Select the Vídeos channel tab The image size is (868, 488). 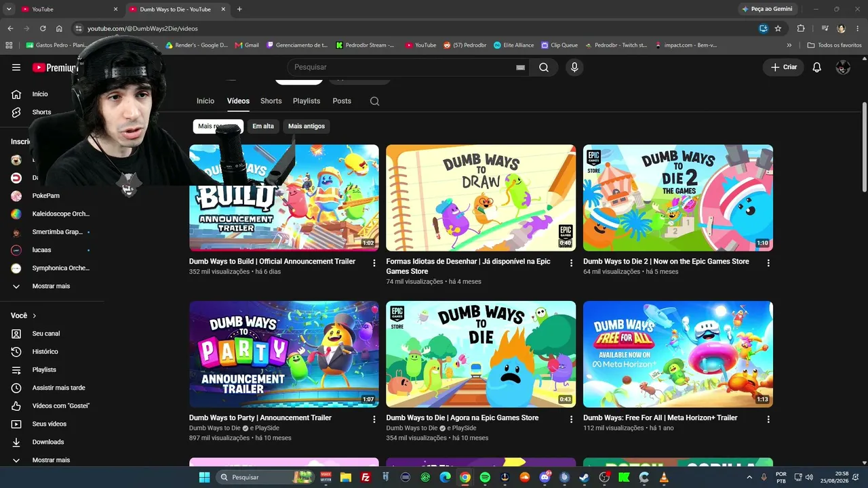pos(238,101)
